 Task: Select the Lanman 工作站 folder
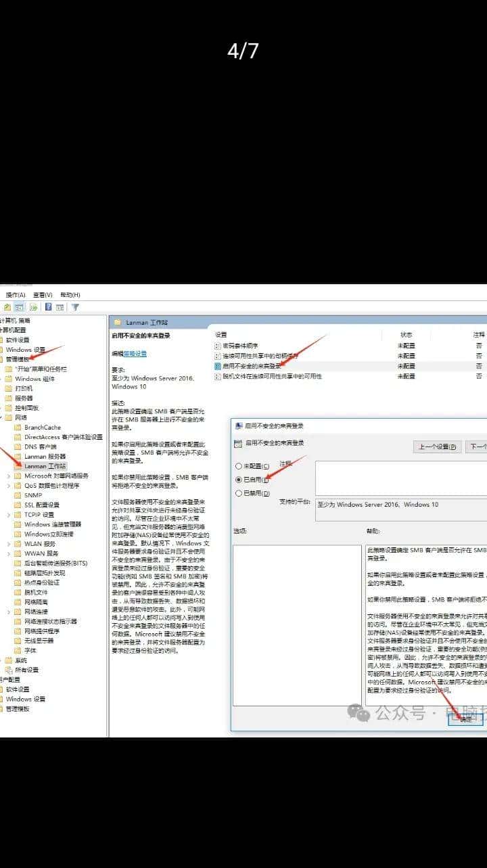(45, 466)
